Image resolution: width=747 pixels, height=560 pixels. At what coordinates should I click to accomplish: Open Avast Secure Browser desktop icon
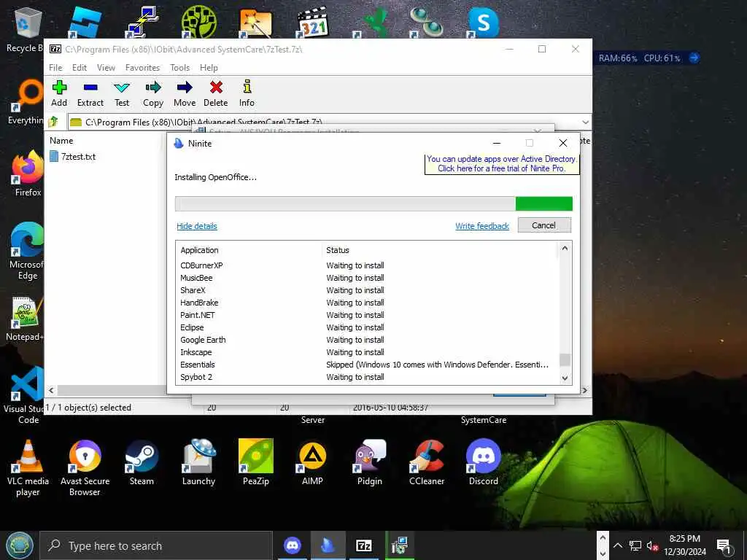pyautogui.click(x=85, y=469)
